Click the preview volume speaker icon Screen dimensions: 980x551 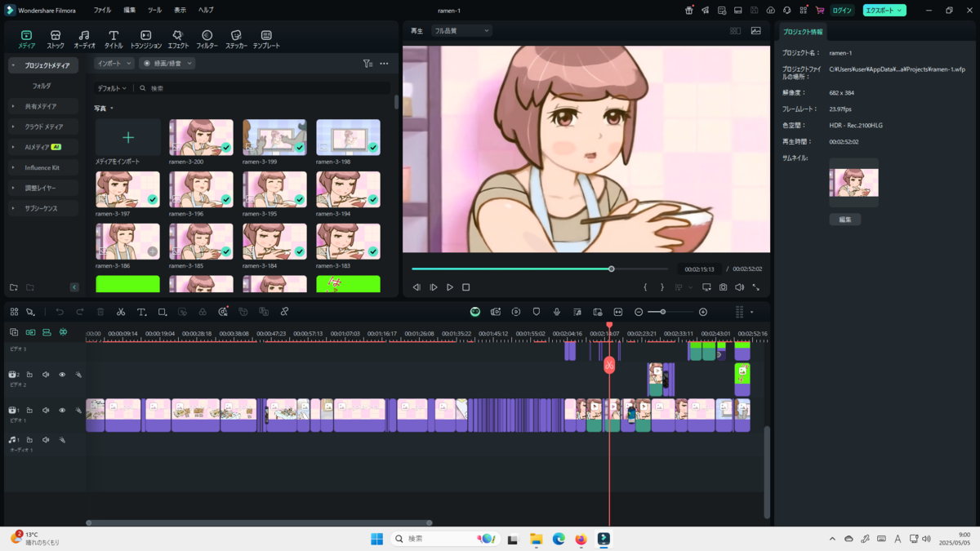coord(739,287)
